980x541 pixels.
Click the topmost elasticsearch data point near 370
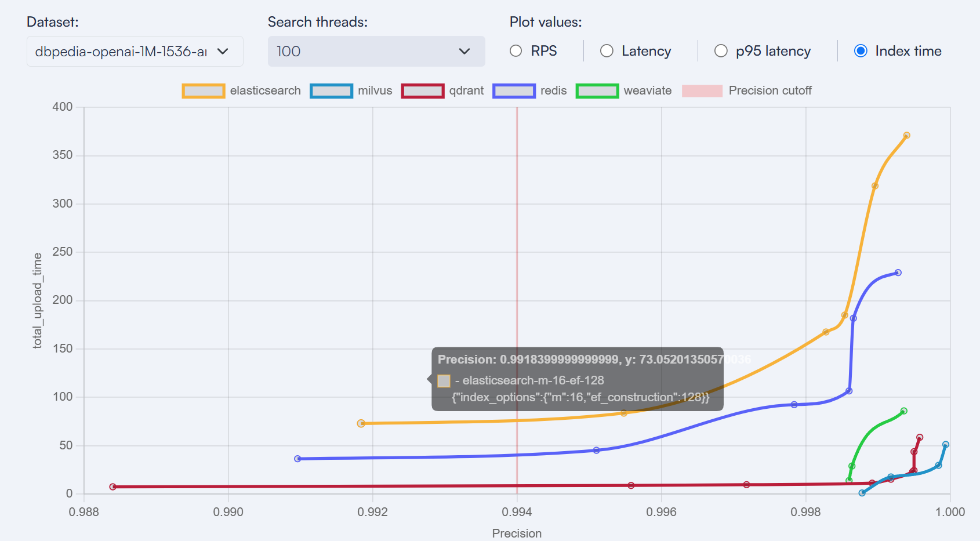907,136
